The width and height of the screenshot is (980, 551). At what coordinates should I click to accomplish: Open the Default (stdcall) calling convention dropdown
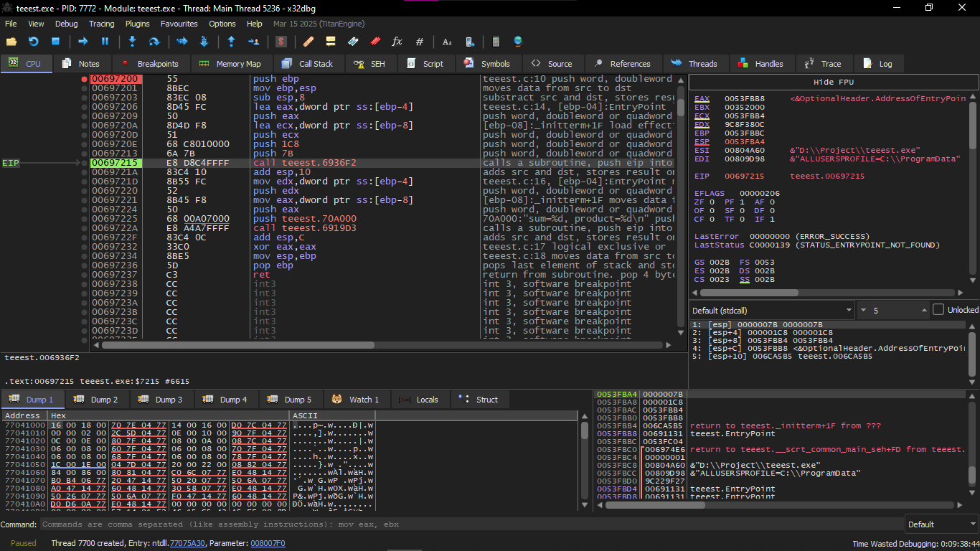[772, 310]
